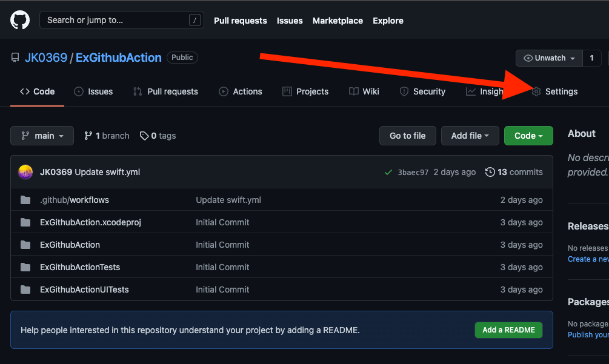
Task: Click Update swift.yml message in workflows row
Action: pos(228,200)
